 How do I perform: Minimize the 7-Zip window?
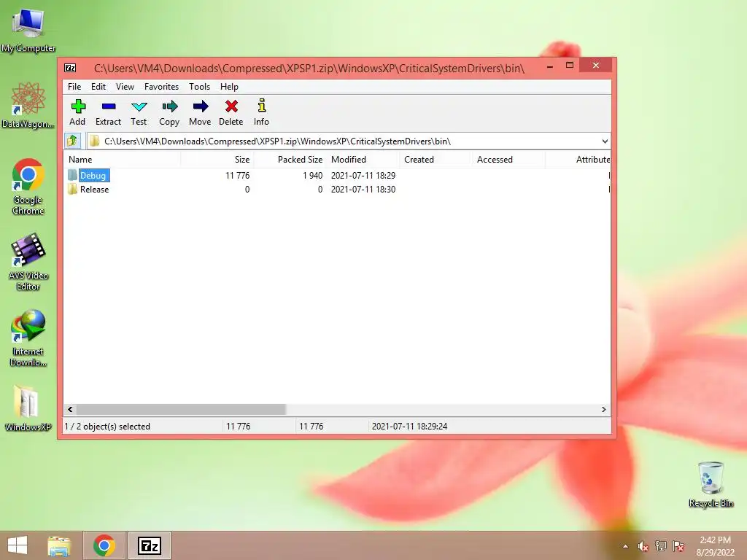click(x=550, y=66)
